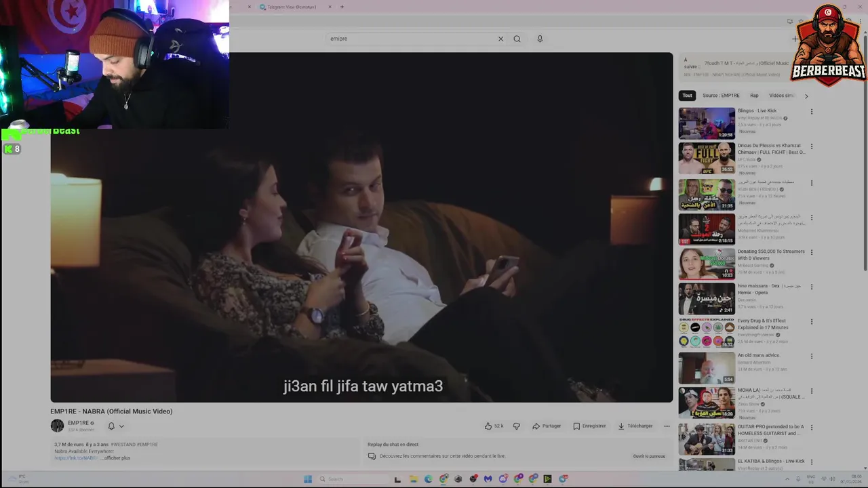Click in the search field containing emipre
The height and width of the screenshot is (488, 868).
[411, 39]
